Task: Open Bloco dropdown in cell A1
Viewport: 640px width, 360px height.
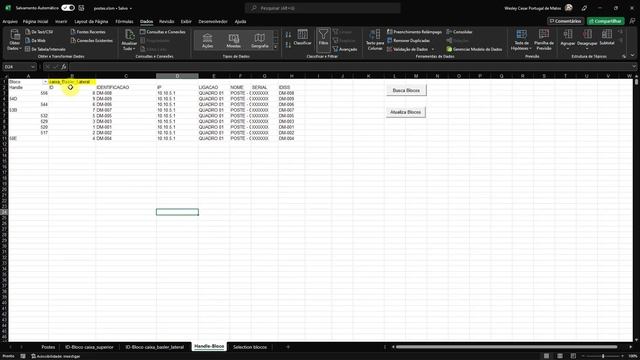Action: pyautogui.click(x=45, y=82)
